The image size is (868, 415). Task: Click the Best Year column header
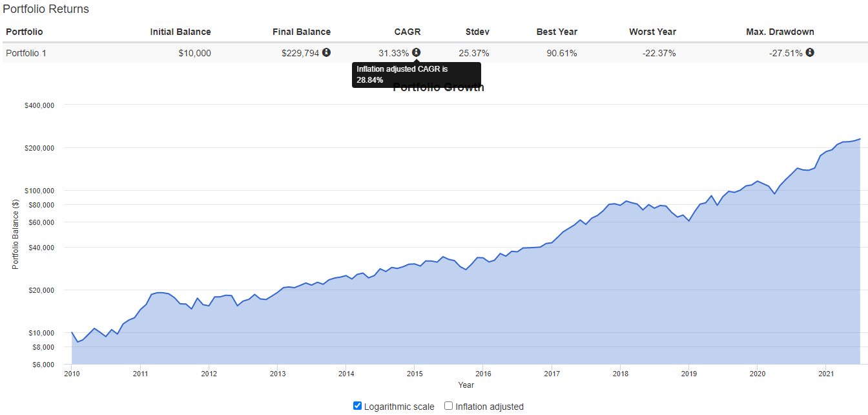coord(557,32)
